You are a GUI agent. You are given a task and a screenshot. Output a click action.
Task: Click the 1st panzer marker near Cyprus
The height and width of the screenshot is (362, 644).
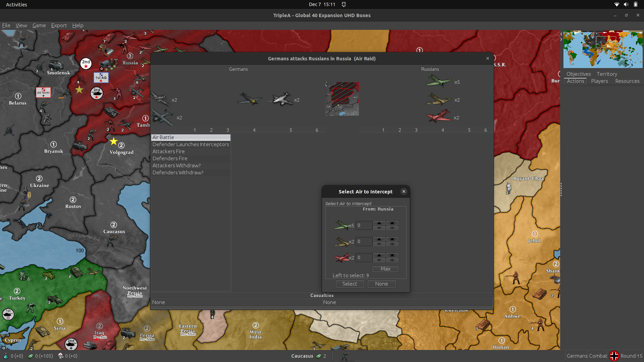click(8, 314)
